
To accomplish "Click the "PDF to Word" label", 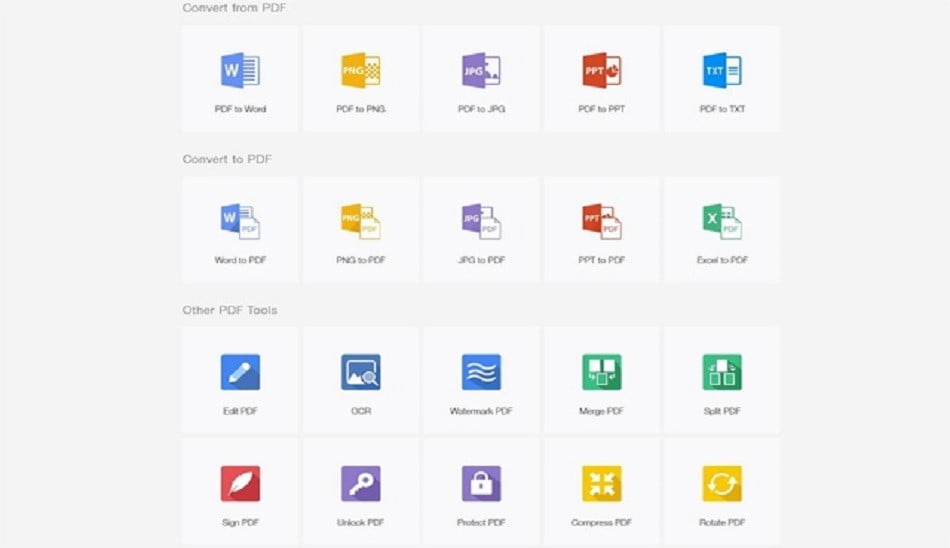I will coord(241,109).
